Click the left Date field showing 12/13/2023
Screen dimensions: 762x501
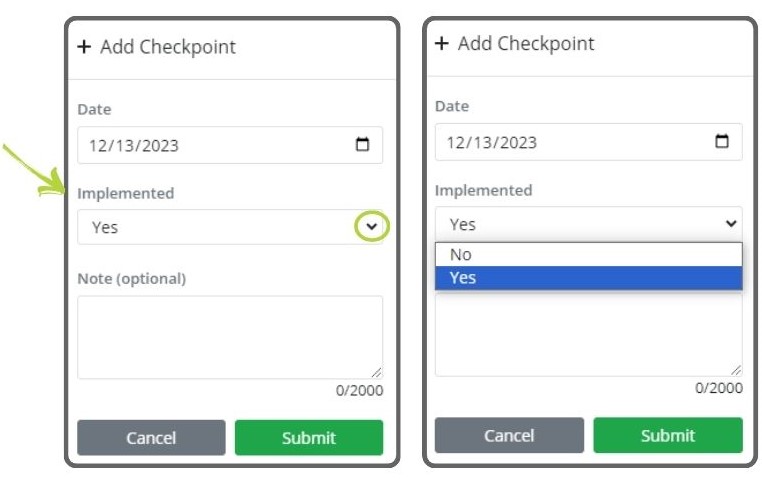pyautogui.click(x=215, y=145)
